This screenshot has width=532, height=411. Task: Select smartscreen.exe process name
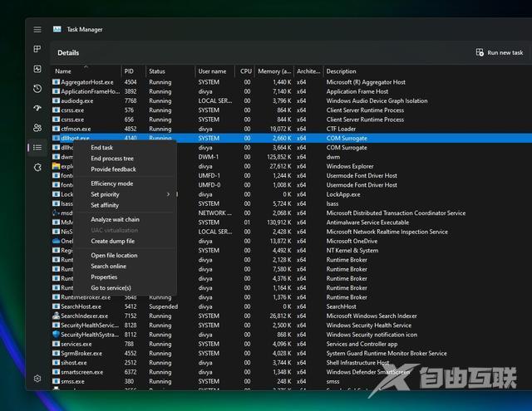pos(82,372)
